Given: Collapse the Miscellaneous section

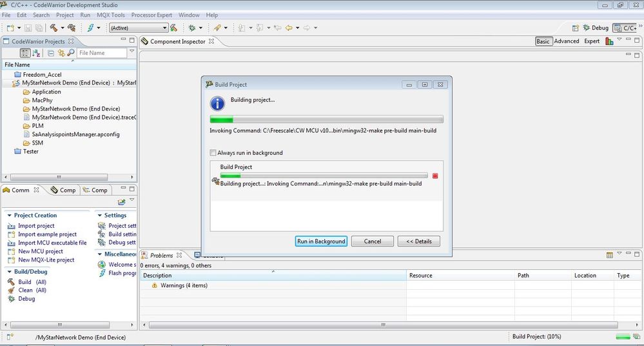Looking at the screenshot, I should coord(99,254).
